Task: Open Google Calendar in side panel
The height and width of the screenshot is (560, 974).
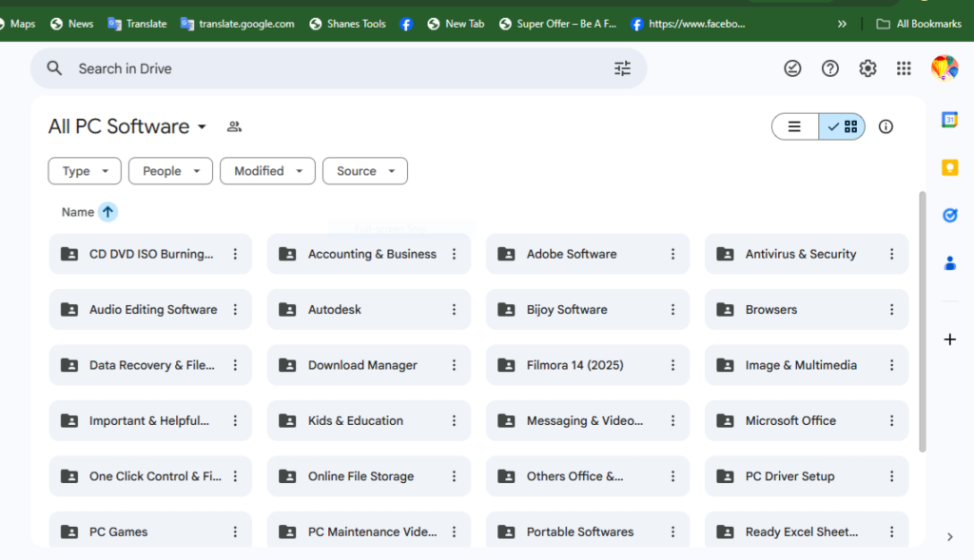Action: (949, 120)
